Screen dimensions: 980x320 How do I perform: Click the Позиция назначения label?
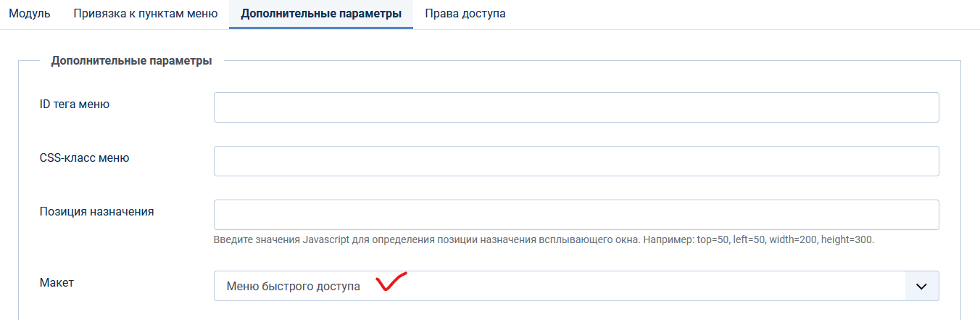(96, 212)
